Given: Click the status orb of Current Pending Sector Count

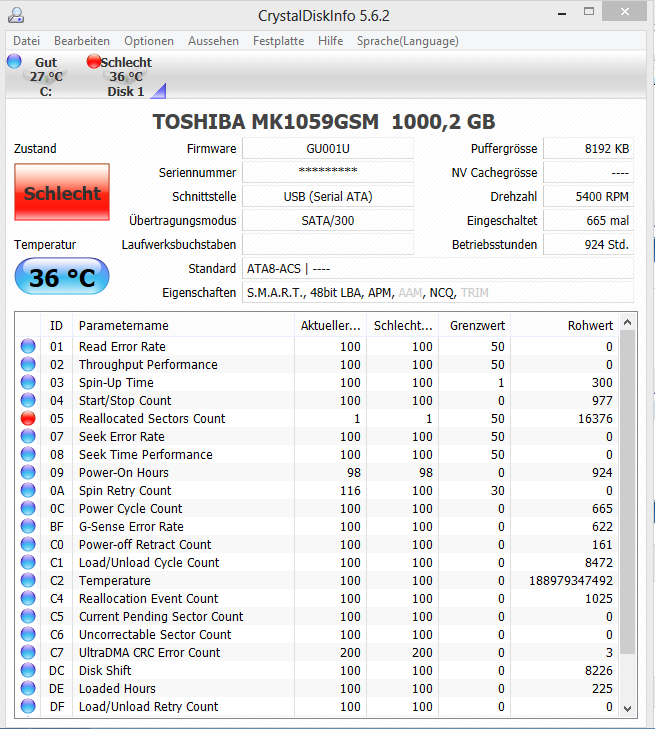Looking at the screenshot, I should click(x=28, y=616).
